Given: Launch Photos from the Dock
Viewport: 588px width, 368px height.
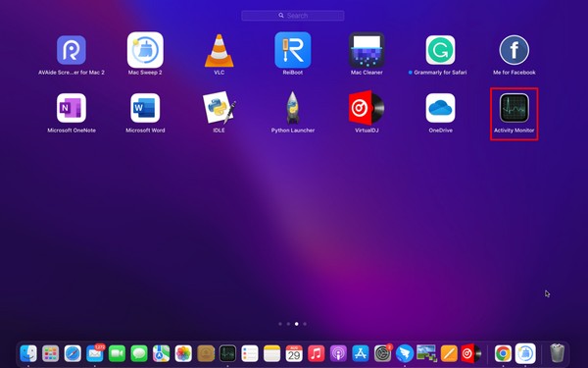Looking at the screenshot, I should (x=183, y=353).
